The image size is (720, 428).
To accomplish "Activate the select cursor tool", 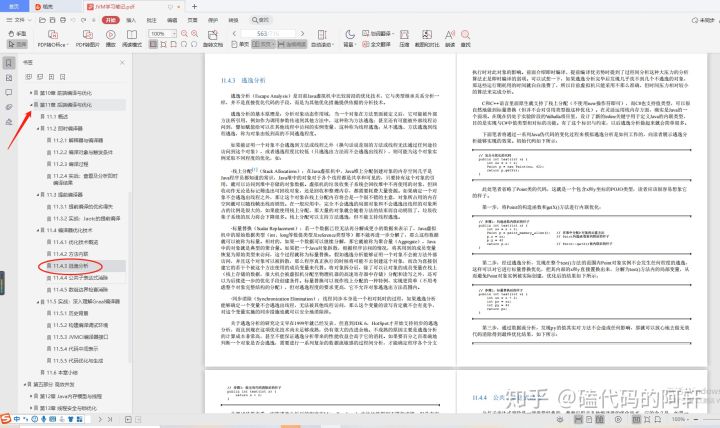I will (x=17, y=44).
